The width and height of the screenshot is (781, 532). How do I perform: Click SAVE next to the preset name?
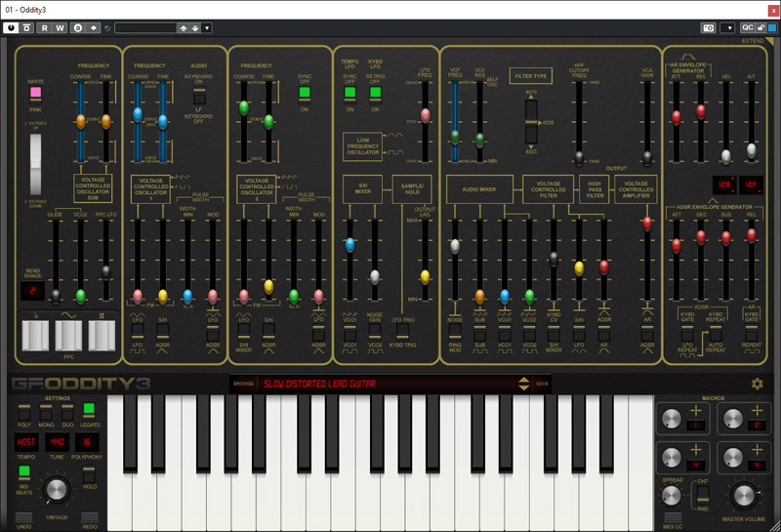542,385
